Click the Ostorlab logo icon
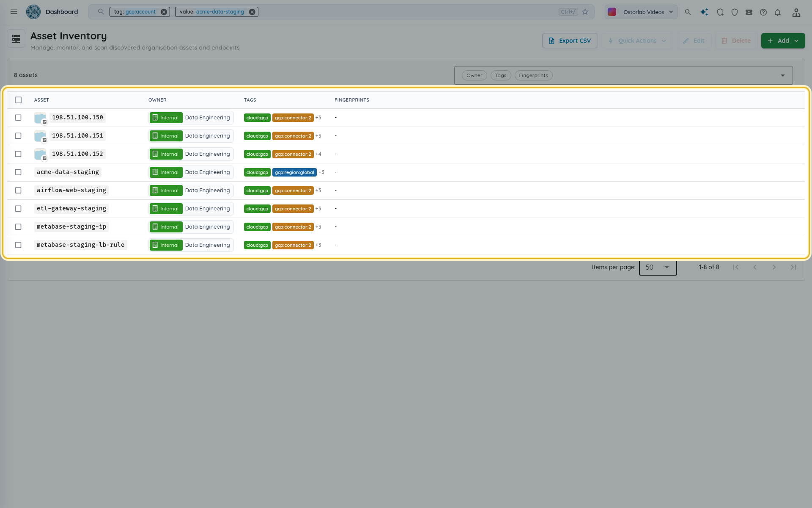This screenshot has width=812, height=508. (33, 12)
